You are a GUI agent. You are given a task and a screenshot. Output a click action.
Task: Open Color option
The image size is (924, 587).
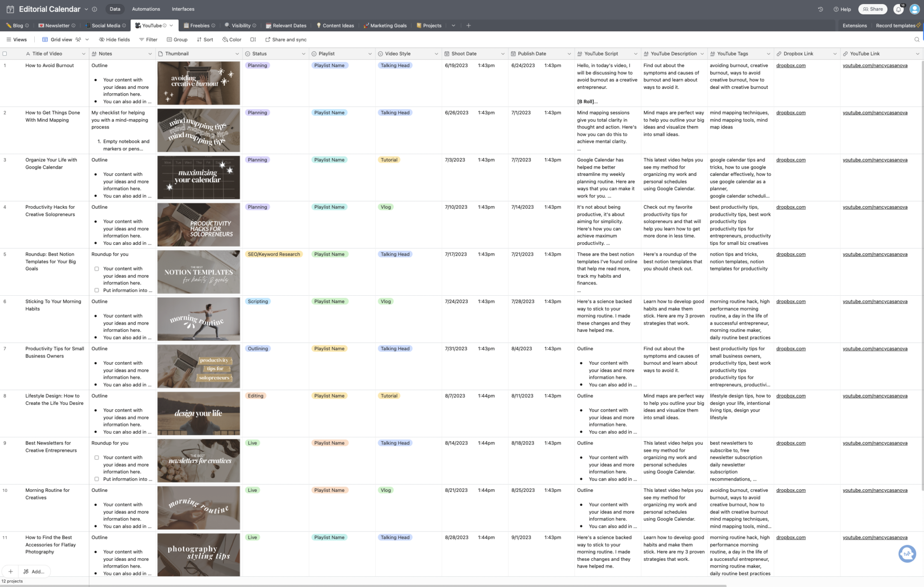pos(232,40)
